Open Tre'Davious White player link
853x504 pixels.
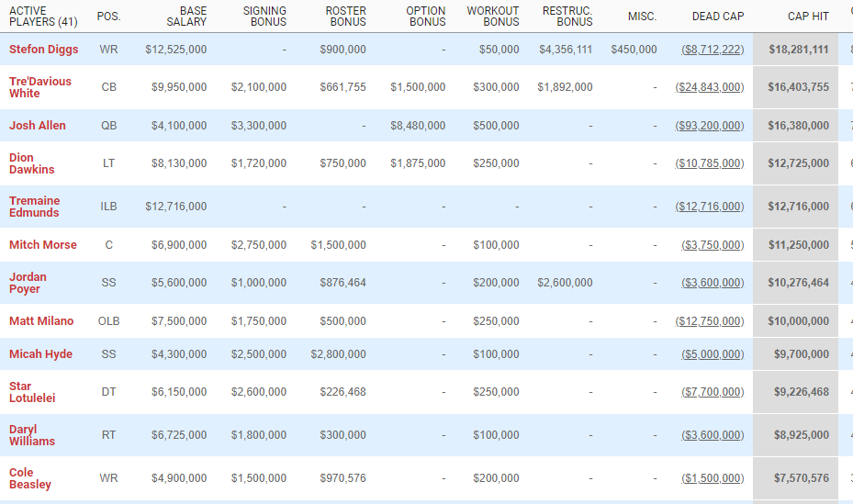pyautogui.click(x=40, y=87)
